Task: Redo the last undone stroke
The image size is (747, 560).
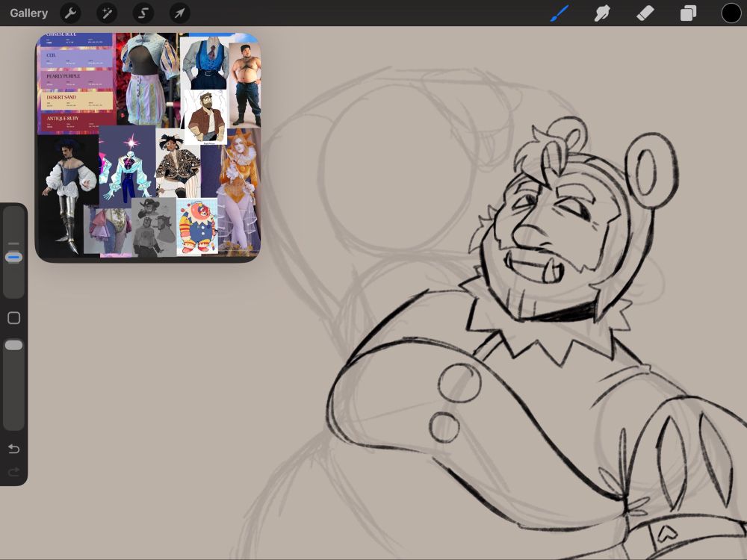Action: (x=13, y=472)
